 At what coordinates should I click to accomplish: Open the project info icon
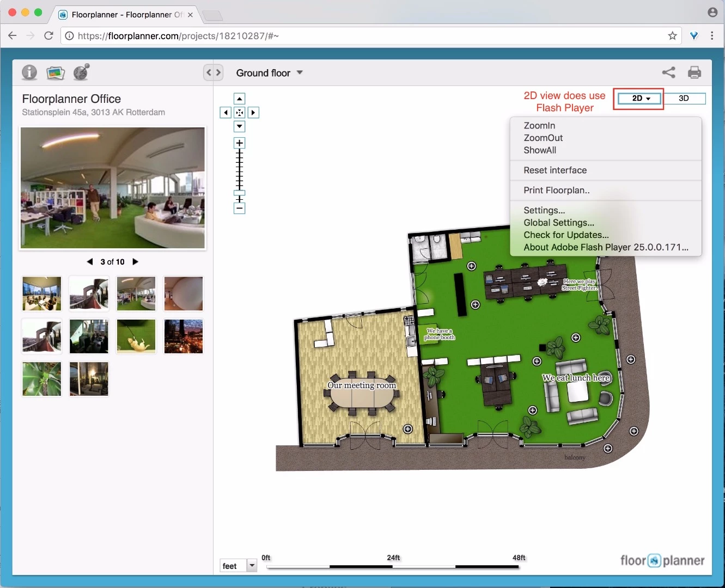pyautogui.click(x=29, y=72)
